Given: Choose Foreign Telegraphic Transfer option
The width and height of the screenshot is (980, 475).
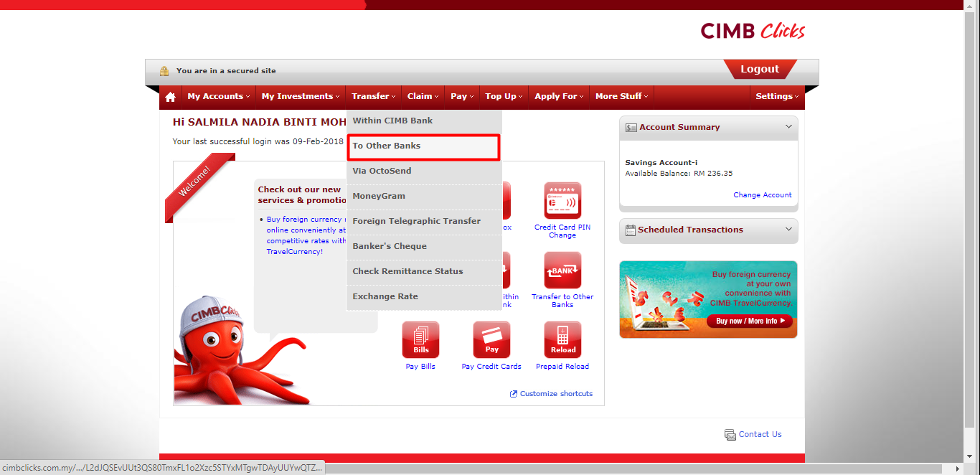Looking at the screenshot, I should click(x=424, y=222).
